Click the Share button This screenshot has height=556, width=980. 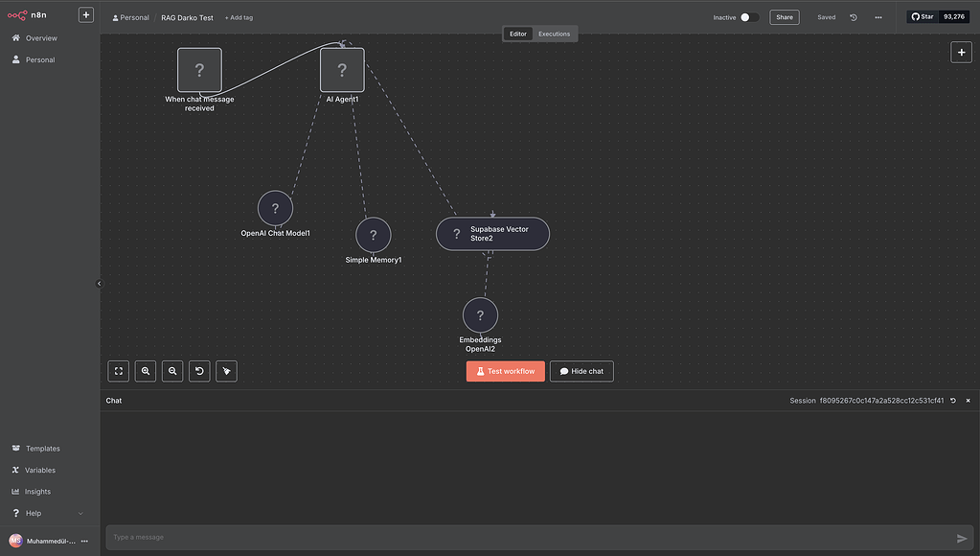(x=784, y=17)
